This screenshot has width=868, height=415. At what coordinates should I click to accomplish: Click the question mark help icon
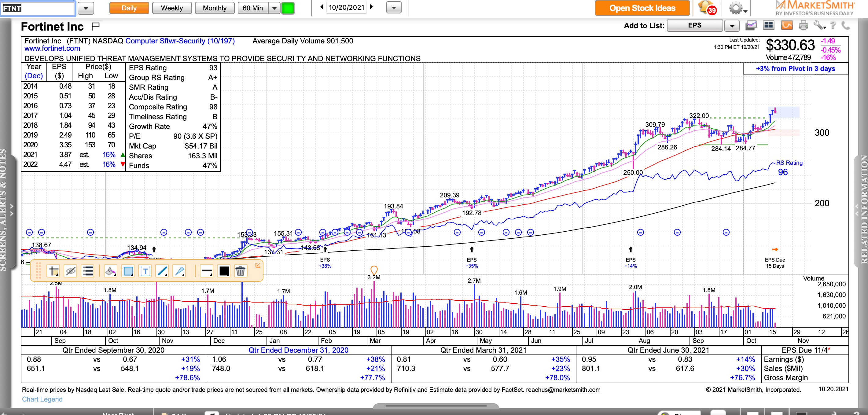click(833, 25)
